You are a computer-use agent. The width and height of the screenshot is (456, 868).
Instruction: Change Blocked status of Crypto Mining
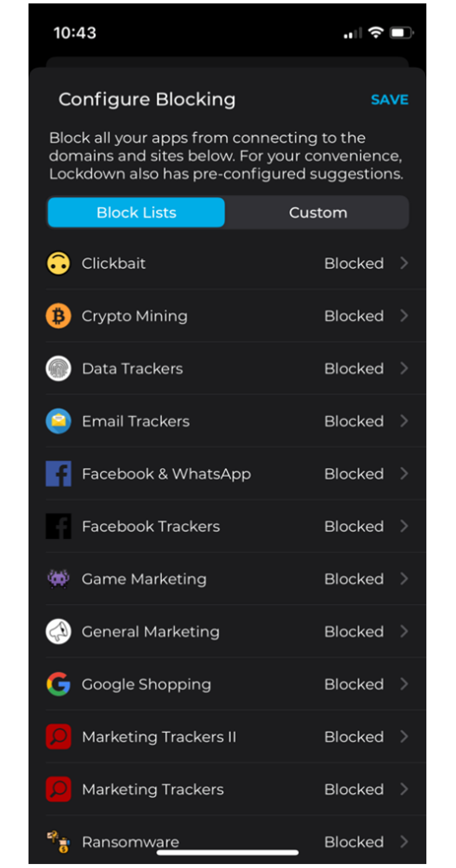coord(354,316)
